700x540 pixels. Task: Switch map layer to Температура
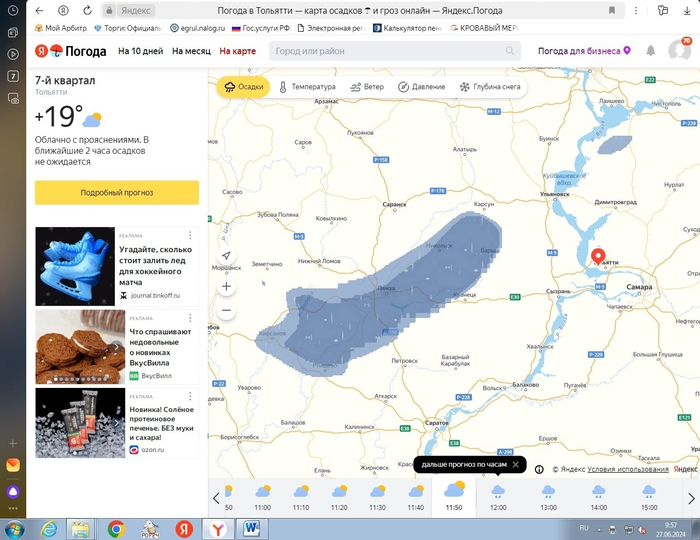[308, 87]
